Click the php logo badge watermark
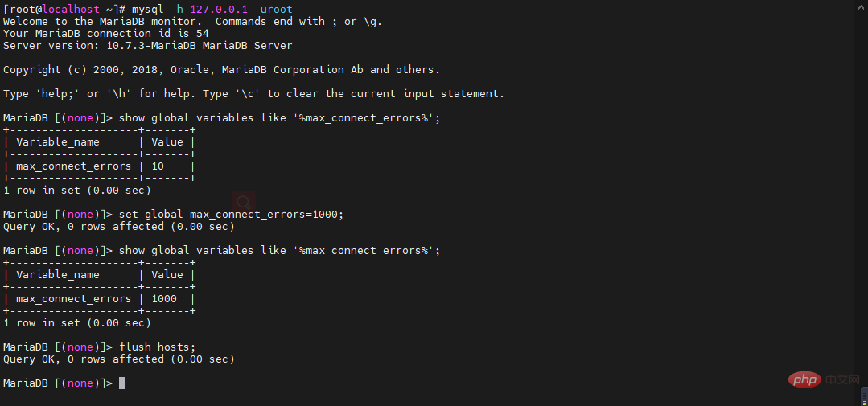The width and height of the screenshot is (868, 406). [x=803, y=380]
